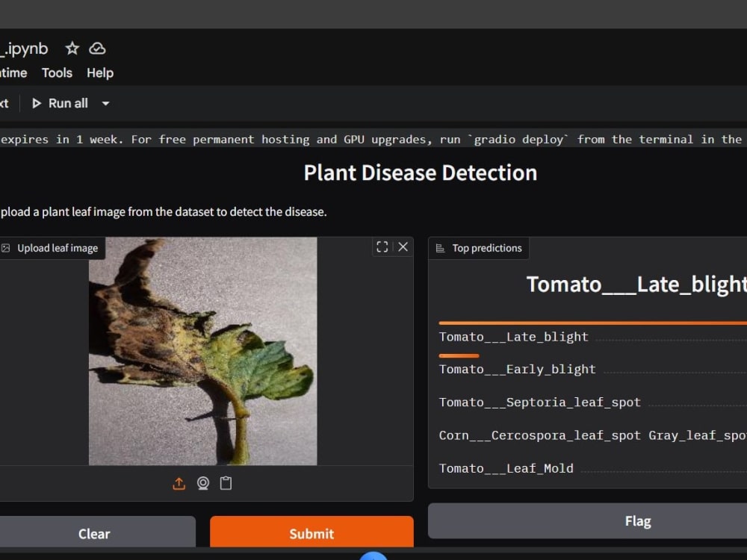Star the notebook with the star icon
Screen dimensions: 747x560
tap(72, 49)
